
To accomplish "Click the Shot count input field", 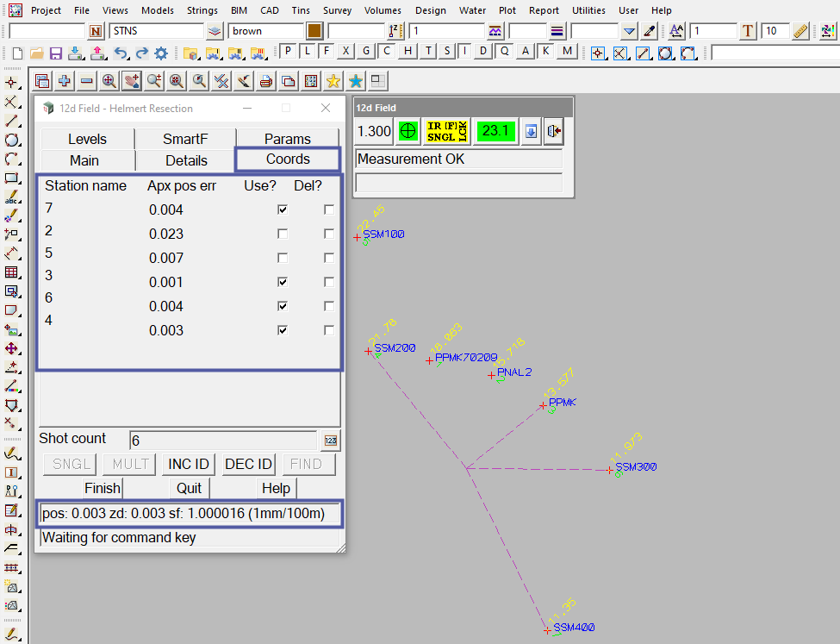I will coord(222,441).
